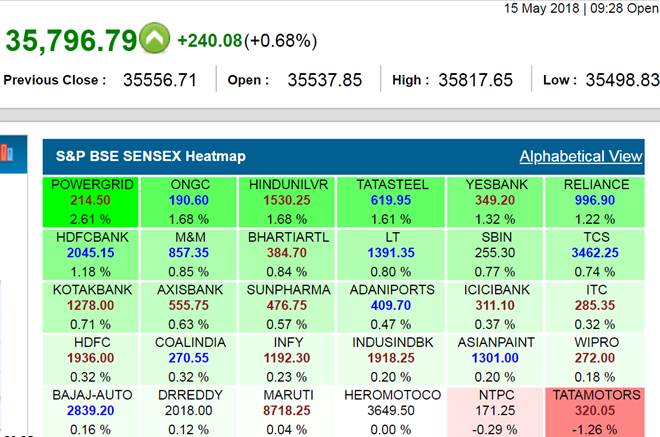The image size is (660, 437).
Task: Select the YESBANK stock cell
Action: 494,201
